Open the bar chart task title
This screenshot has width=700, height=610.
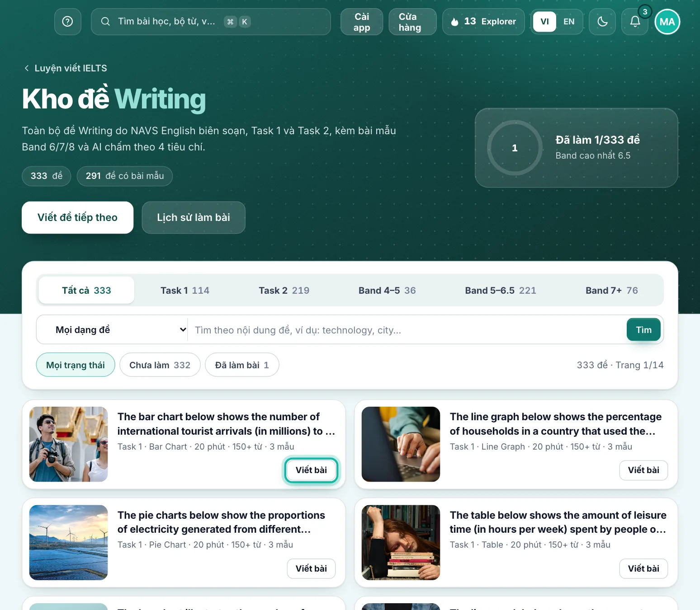tap(226, 424)
